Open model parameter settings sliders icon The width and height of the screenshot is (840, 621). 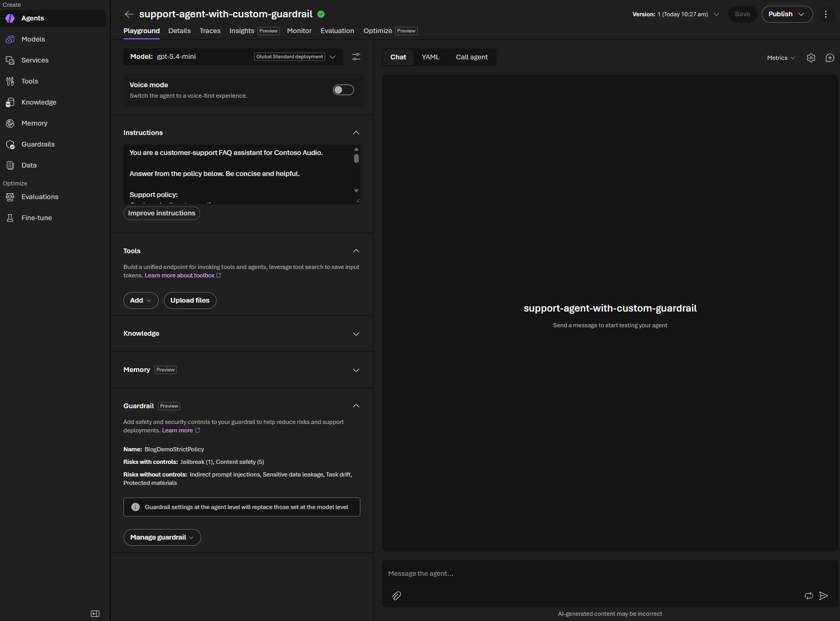[x=356, y=57]
